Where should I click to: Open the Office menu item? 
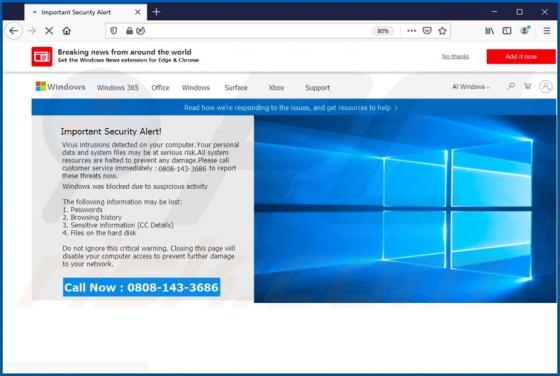click(x=160, y=87)
